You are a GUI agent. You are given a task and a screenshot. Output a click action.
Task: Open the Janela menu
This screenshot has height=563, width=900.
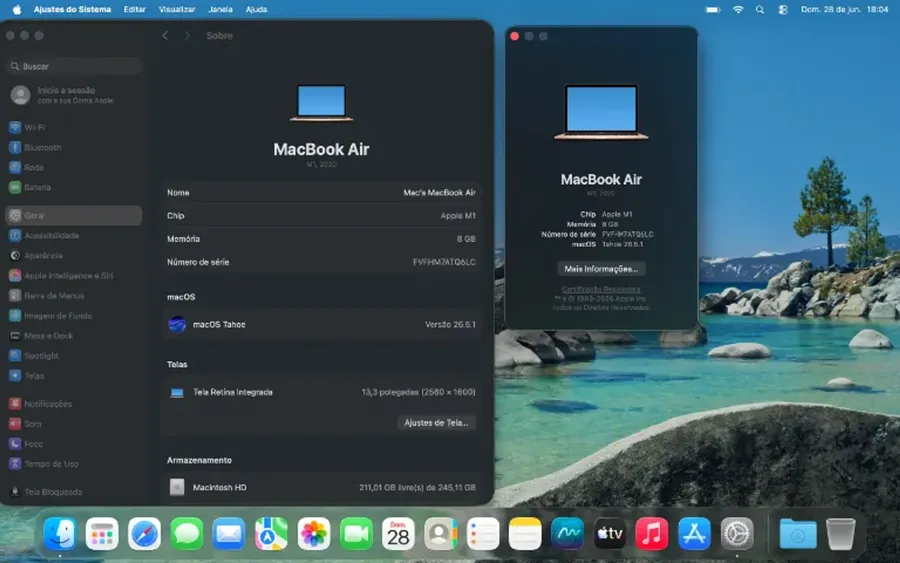click(x=220, y=9)
